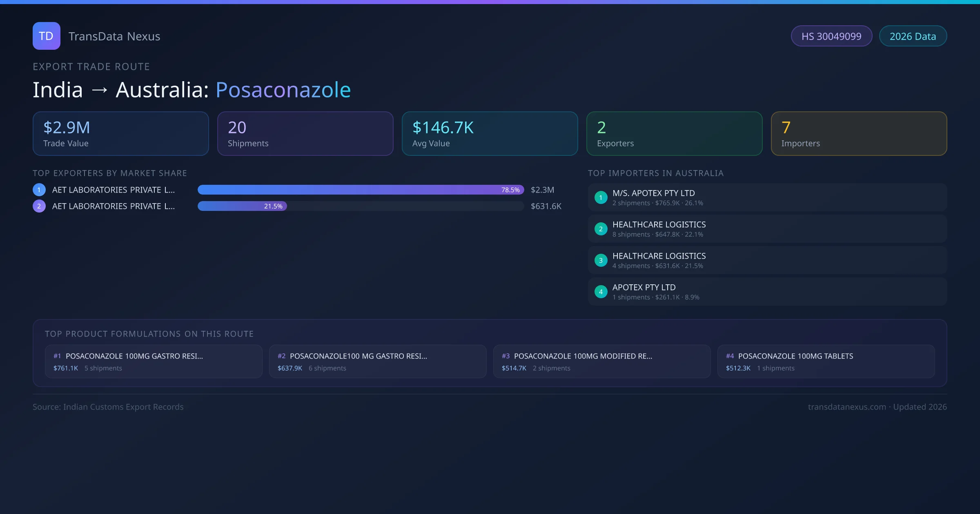Click the TD TransData Nexus logo icon
This screenshot has width=980, height=514.
tap(46, 36)
